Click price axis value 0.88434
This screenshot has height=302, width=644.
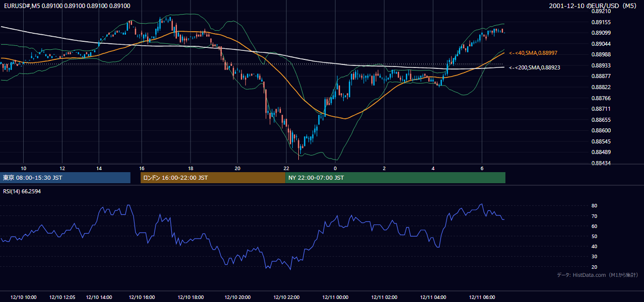click(x=601, y=163)
